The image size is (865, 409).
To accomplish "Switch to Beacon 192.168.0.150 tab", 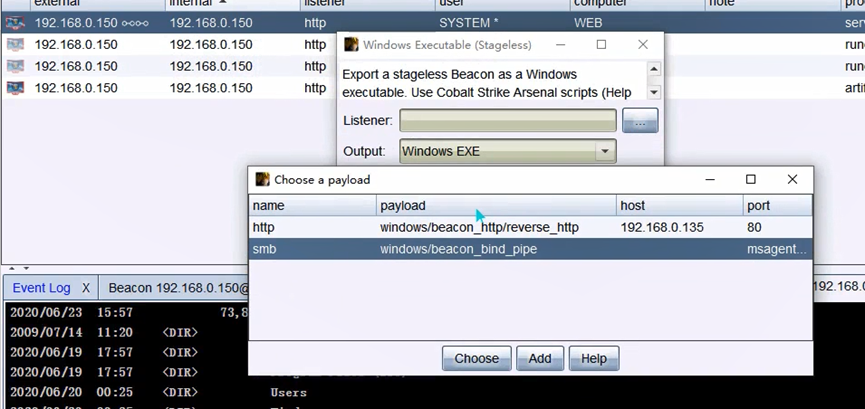I will coord(179,288).
